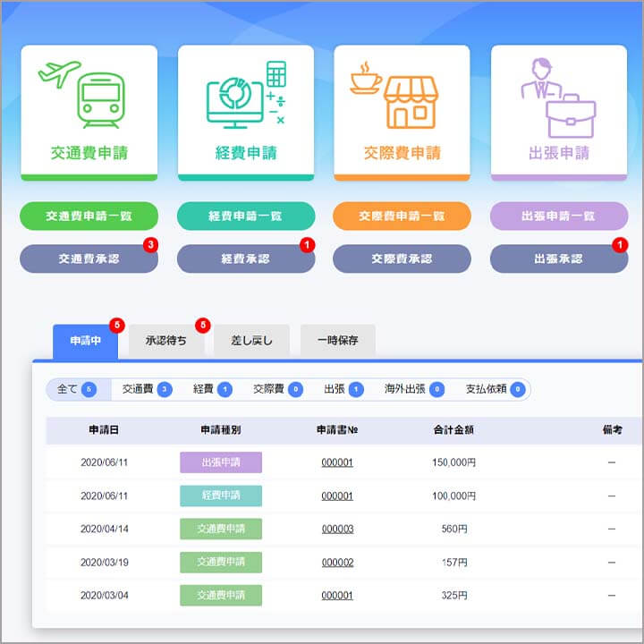The image size is (644, 644).
Task: Open the 出張申請一覧 purple button
Action: pos(559,216)
